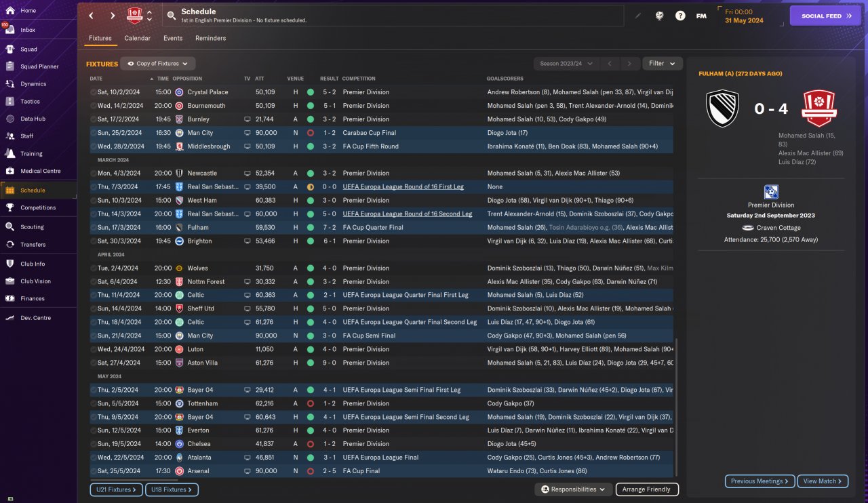Open the UEFA Europa League Round of 16 Second Leg link
Screen dimensions: 868x503
(407, 214)
